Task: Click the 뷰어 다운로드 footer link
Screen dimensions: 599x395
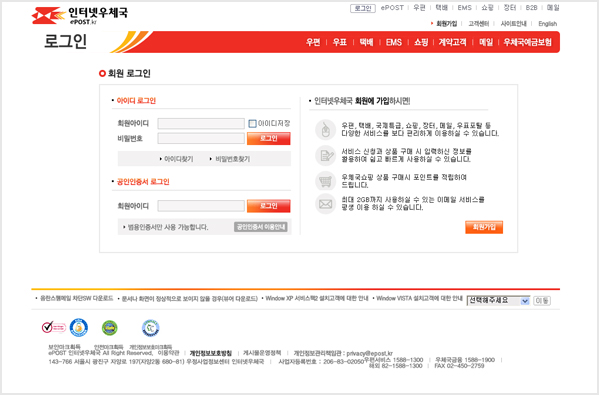Action: [189, 298]
